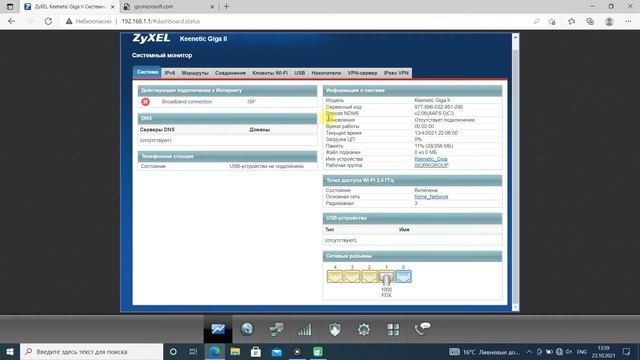640x360 pixels.
Task: Click the page's vertical scrollbar
Action: click(515, 172)
